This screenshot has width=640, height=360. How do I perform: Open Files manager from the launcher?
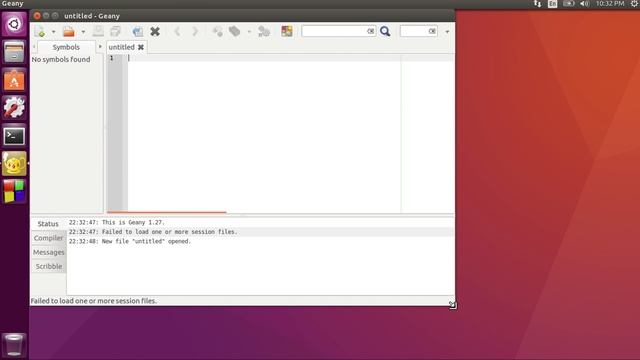tap(14, 52)
